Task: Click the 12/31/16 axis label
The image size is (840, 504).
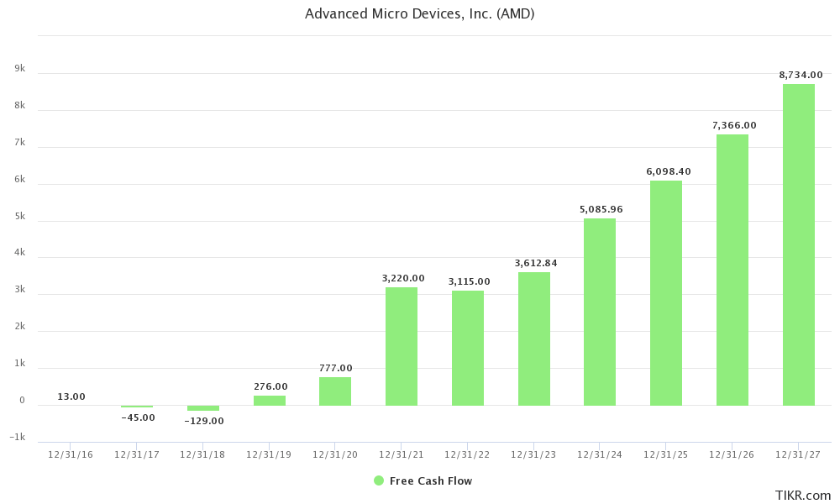Action: (70, 452)
